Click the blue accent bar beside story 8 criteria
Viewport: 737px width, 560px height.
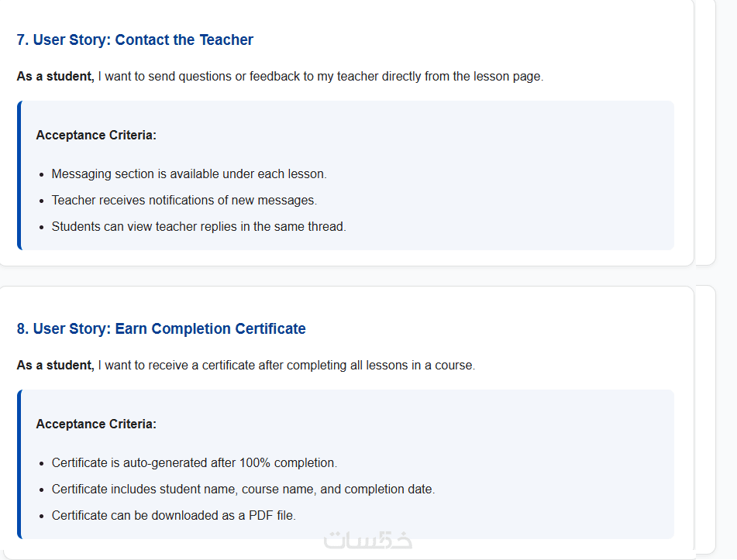point(19,464)
